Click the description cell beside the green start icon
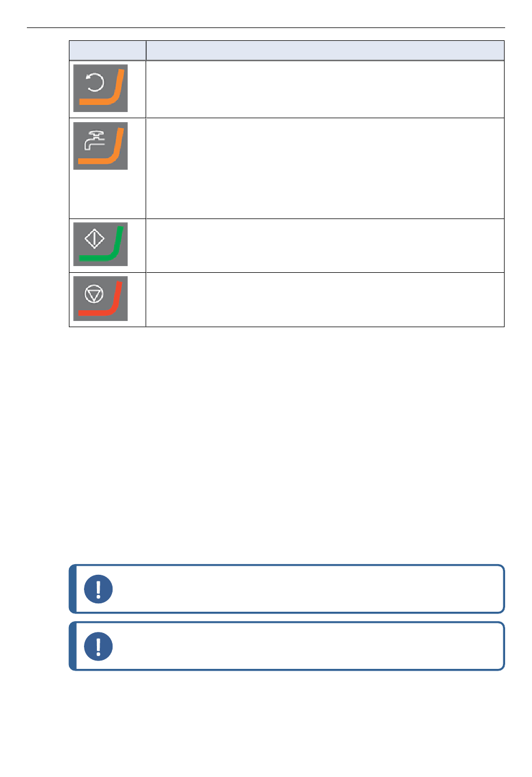532x777 pixels. [325, 245]
